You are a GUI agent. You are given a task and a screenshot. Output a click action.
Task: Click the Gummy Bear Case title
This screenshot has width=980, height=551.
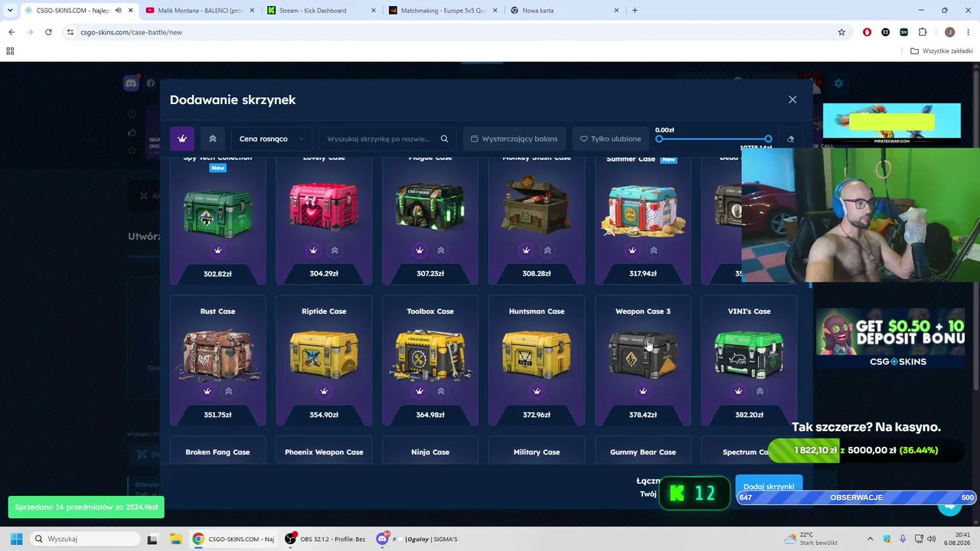[x=643, y=452]
